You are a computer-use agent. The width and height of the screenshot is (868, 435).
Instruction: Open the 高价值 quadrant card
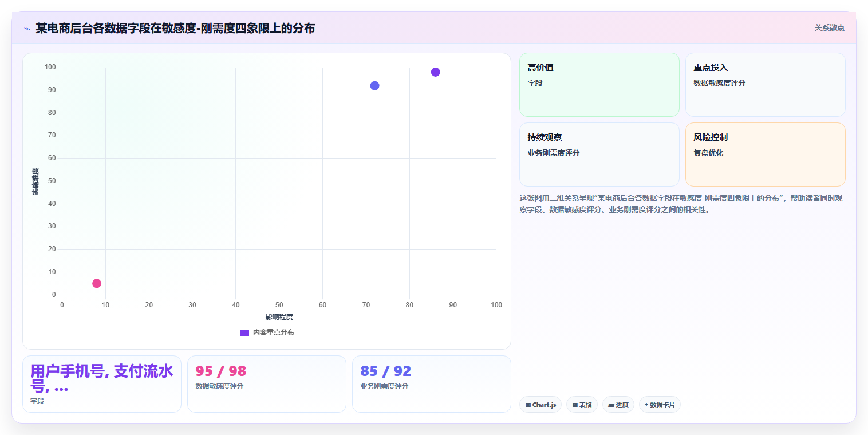click(x=599, y=85)
